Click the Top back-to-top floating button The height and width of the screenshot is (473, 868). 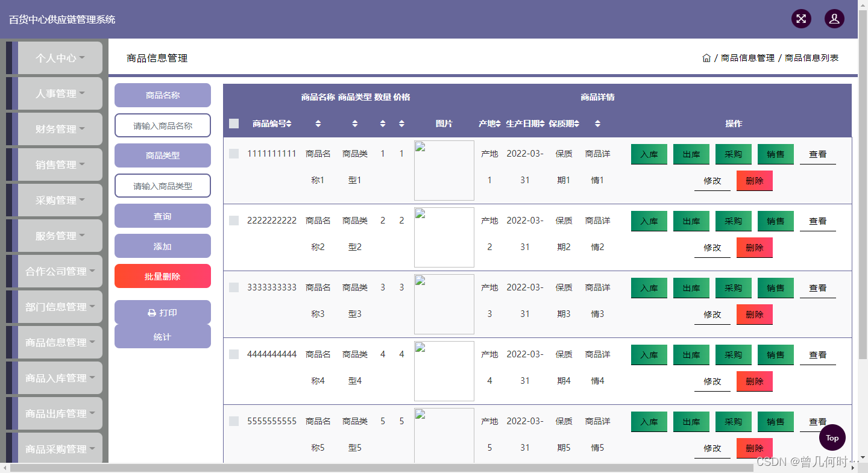(x=832, y=438)
